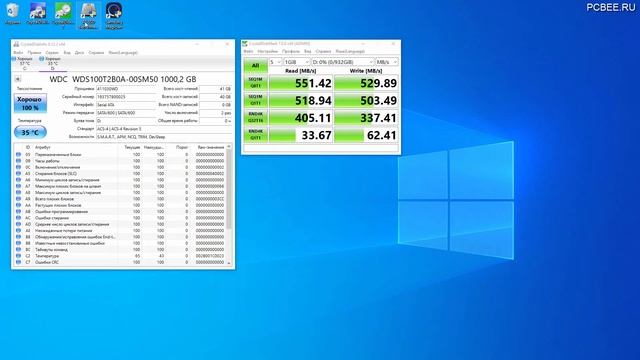The width and height of the screenshot is (640, 360).
Task: Click the CrystalDiskMark title bar app icon
Action: tap(245, 43)
